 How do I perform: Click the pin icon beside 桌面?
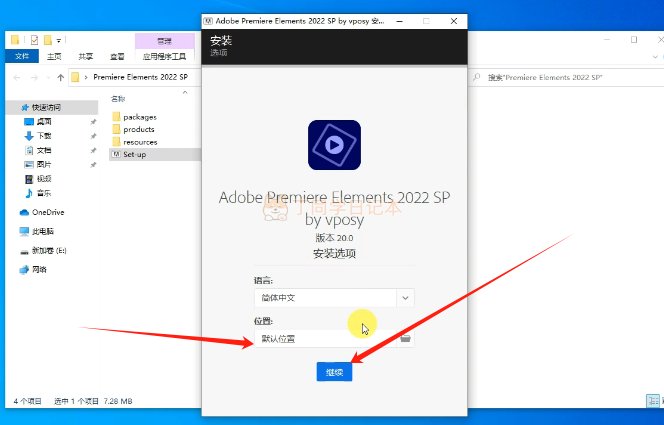93,122
